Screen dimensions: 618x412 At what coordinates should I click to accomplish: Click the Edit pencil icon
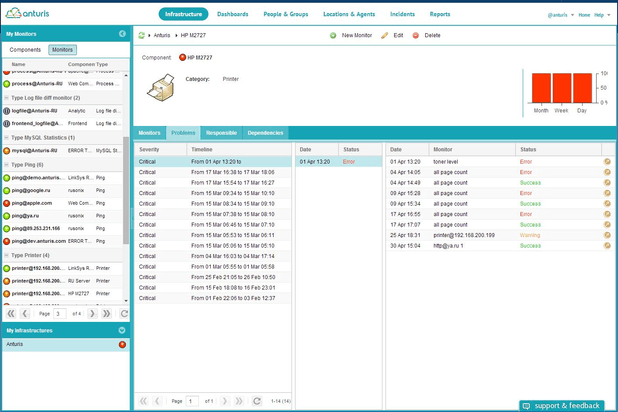coord(385,35)
